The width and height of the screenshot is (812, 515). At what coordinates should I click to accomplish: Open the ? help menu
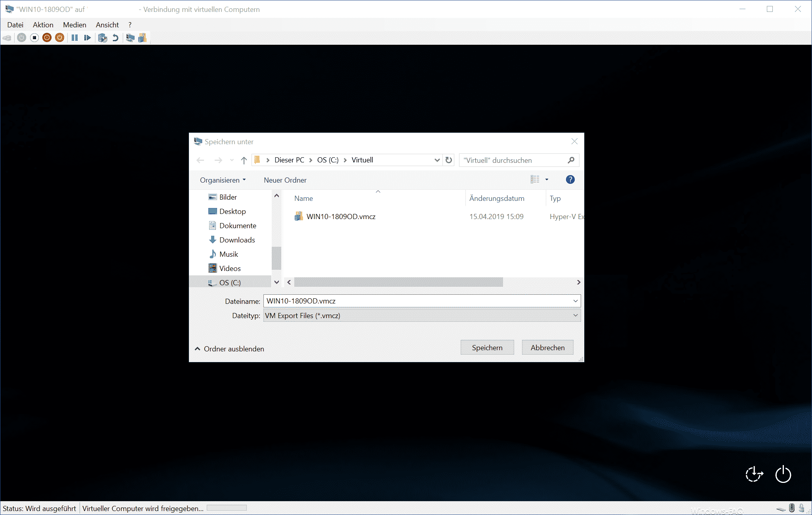point(130,25)
